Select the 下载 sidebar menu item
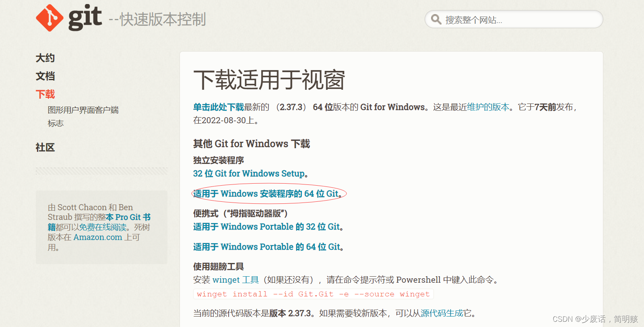Image resolution: width=644 pixels, height=327 pixels. [x=45, y=94]
